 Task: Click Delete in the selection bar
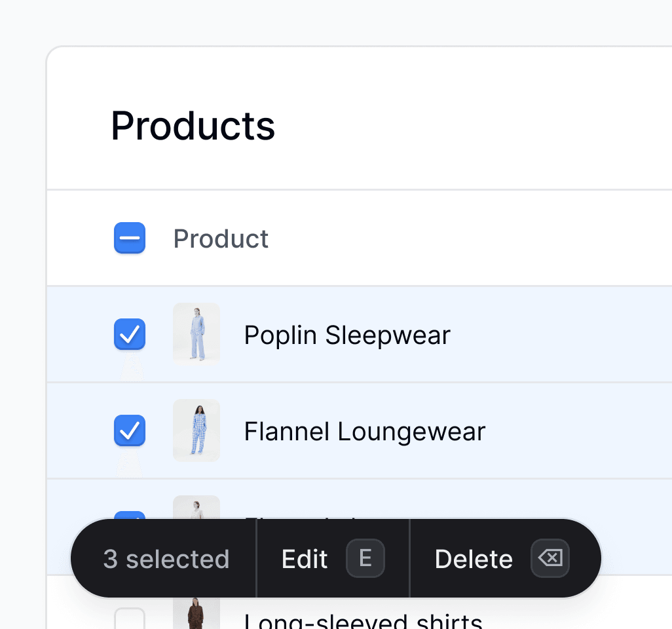(474, 559)
